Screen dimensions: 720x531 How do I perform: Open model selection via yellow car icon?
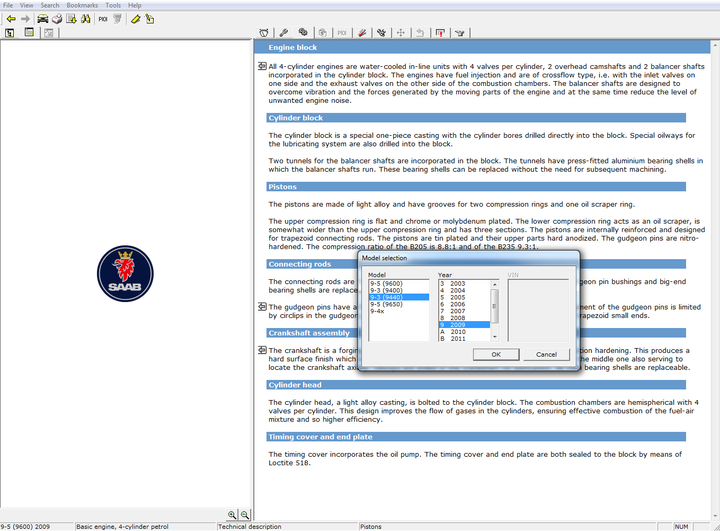click(43, 19)
